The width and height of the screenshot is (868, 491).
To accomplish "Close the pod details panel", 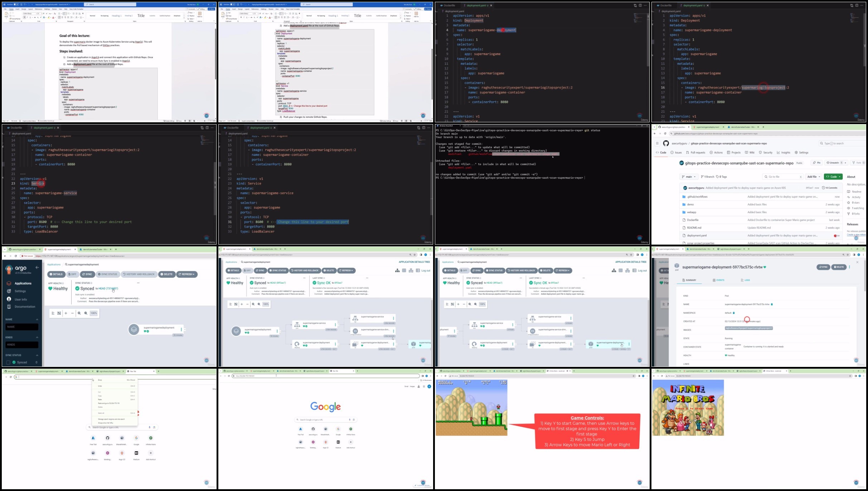I will coord(857,262).
